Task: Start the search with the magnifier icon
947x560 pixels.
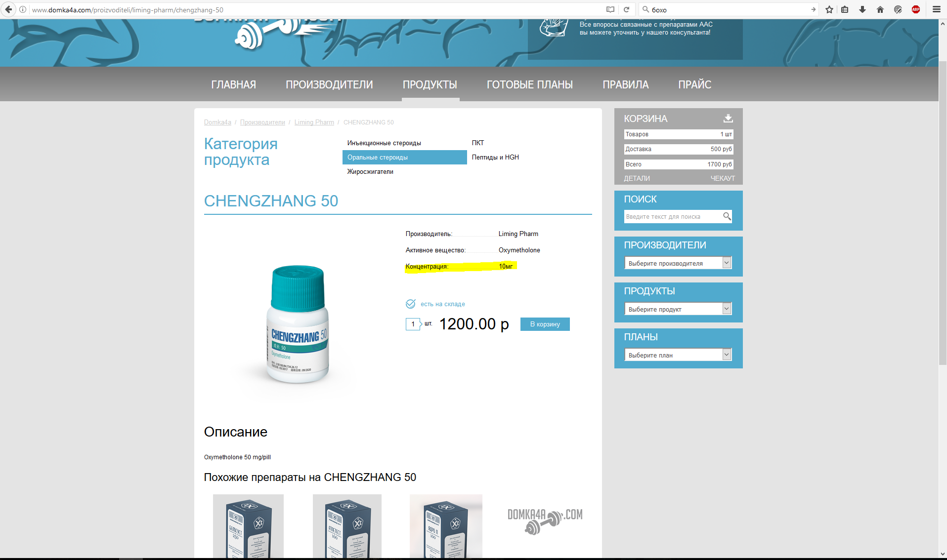Action: pos(727,216)
